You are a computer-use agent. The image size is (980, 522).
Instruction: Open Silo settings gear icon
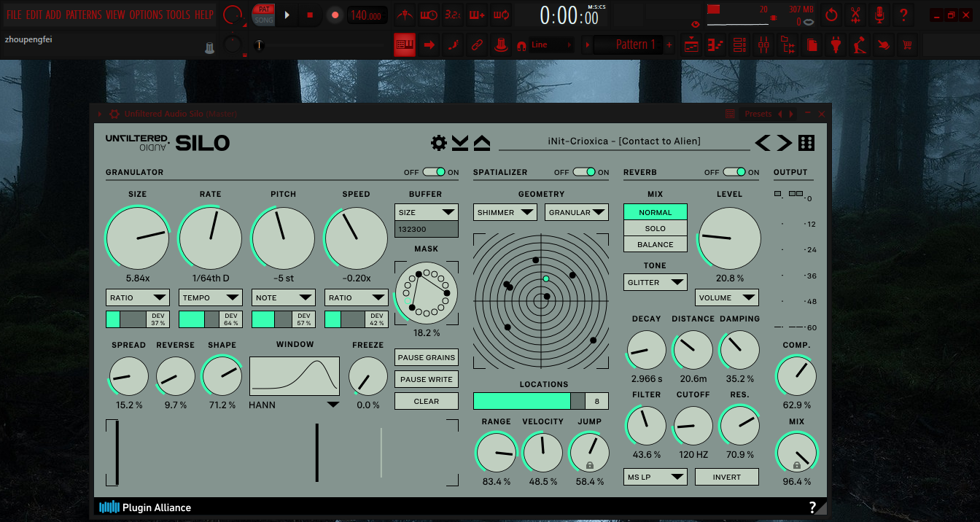[x=438, y=143]
